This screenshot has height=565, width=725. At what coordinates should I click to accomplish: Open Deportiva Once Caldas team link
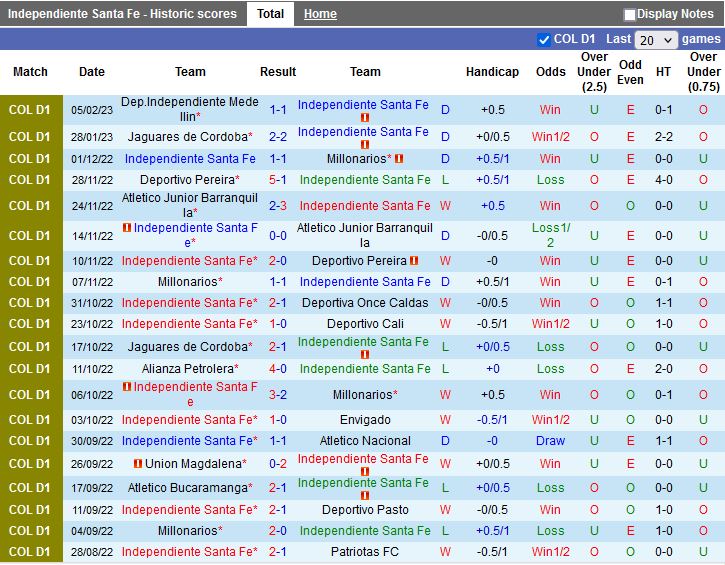pyautogui.click(x=365, y=303)
